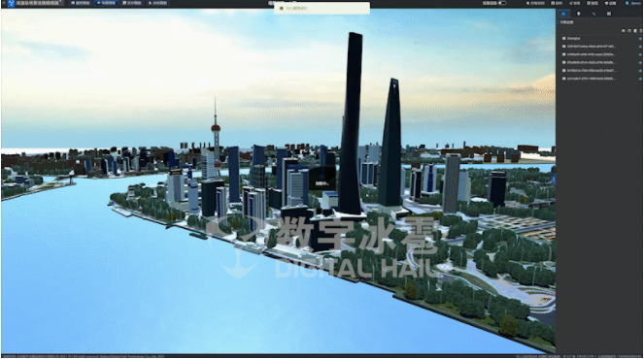Open the demo user dropdown
Screen dimensions: 644x359
tap(634, 3)
